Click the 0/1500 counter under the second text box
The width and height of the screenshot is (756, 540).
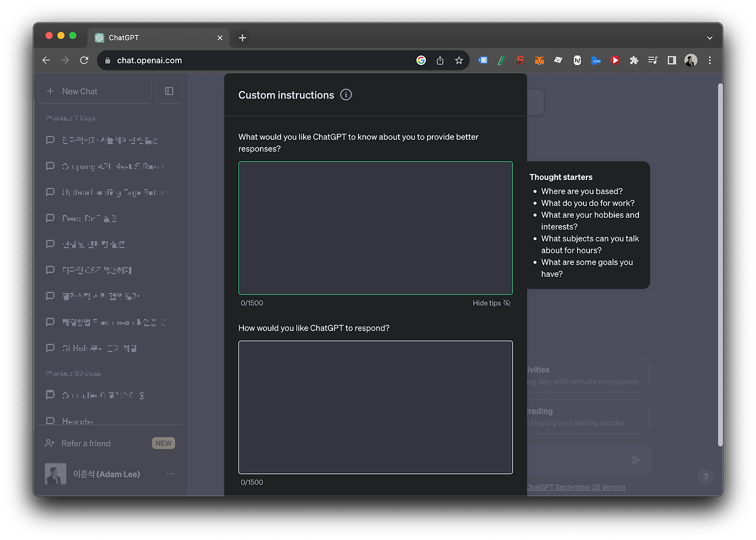pyautogui.click(x=252, y=482)
